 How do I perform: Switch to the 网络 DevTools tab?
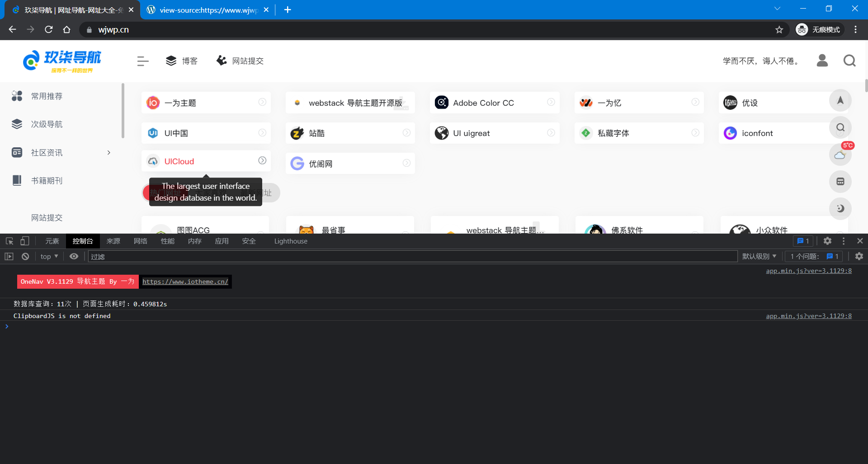[x=140, y=241]
